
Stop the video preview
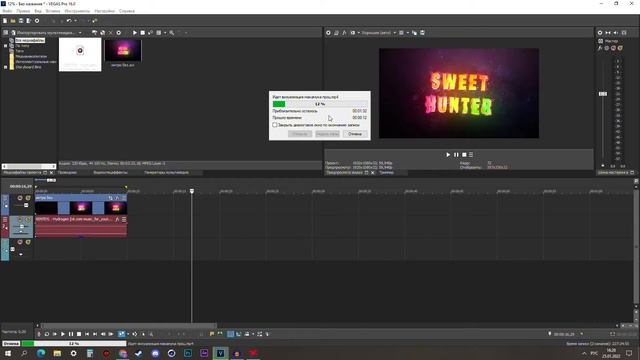coord(464,155)
